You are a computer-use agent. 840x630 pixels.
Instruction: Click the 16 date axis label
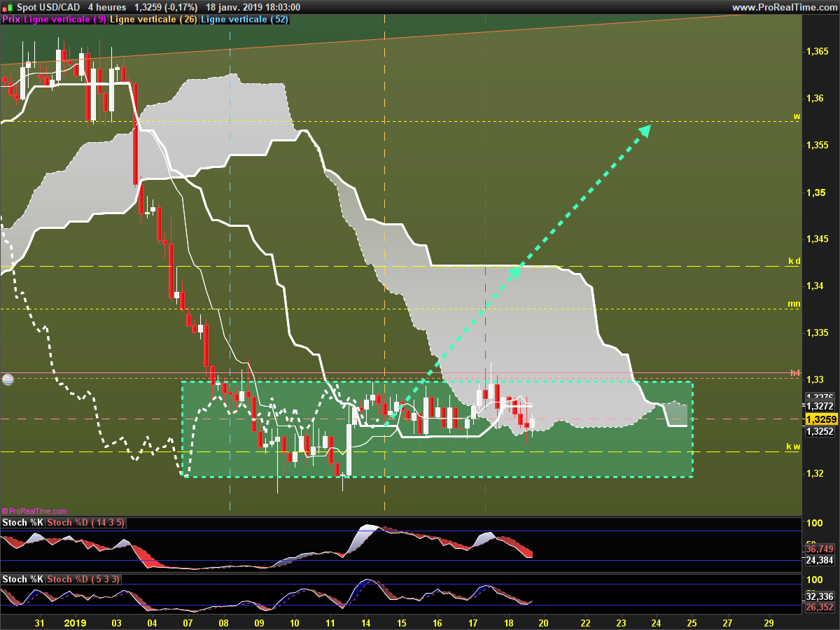(x=437, y=622)
